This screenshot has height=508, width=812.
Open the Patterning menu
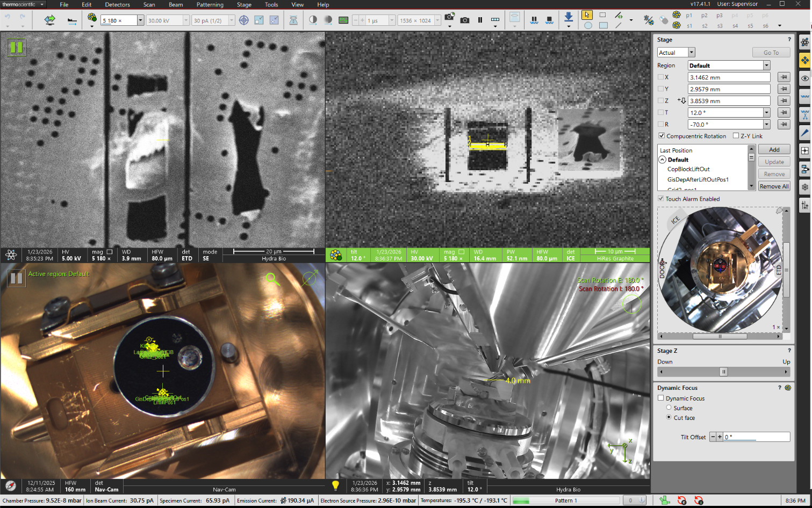click(210, 4)
